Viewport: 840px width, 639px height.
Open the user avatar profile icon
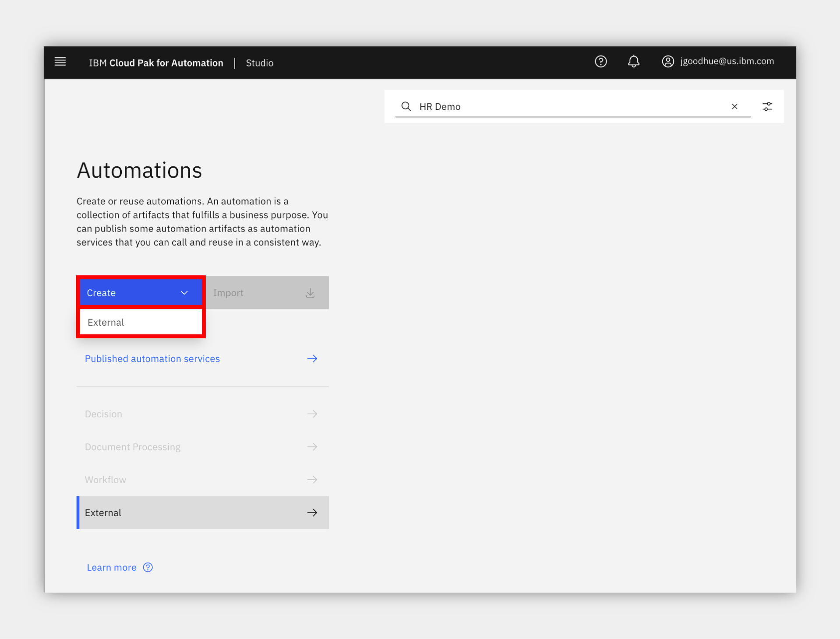[667, 62]
